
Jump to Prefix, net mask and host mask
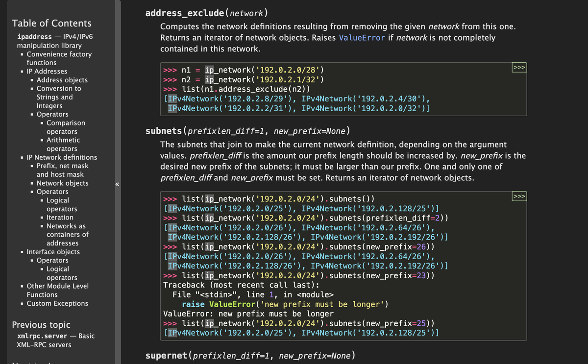click(x=63, y=170)
